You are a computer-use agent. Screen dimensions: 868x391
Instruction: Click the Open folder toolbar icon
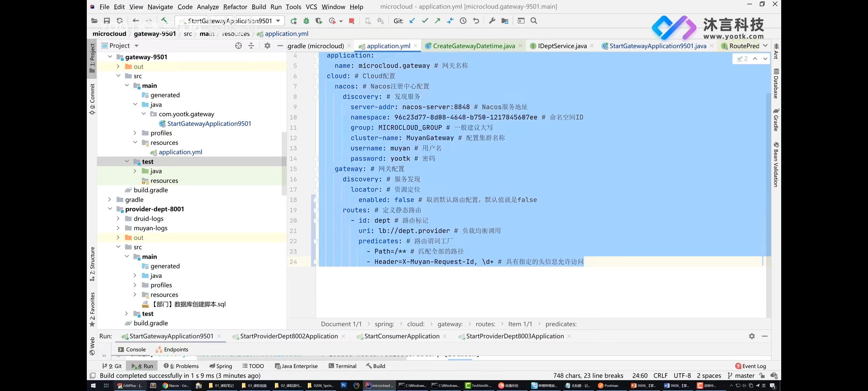[x=94, y=21]
